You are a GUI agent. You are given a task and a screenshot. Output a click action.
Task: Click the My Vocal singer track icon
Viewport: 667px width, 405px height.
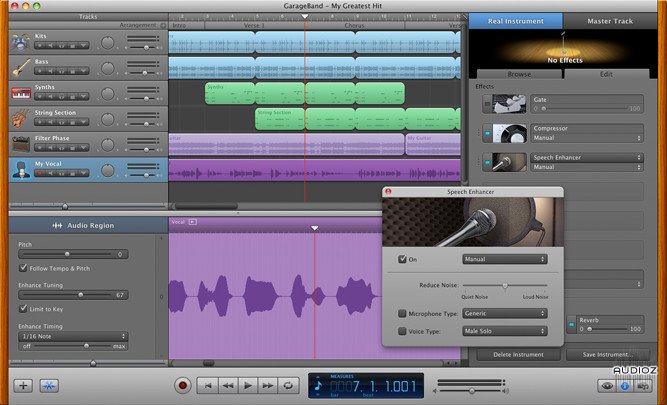coord(21,170)
